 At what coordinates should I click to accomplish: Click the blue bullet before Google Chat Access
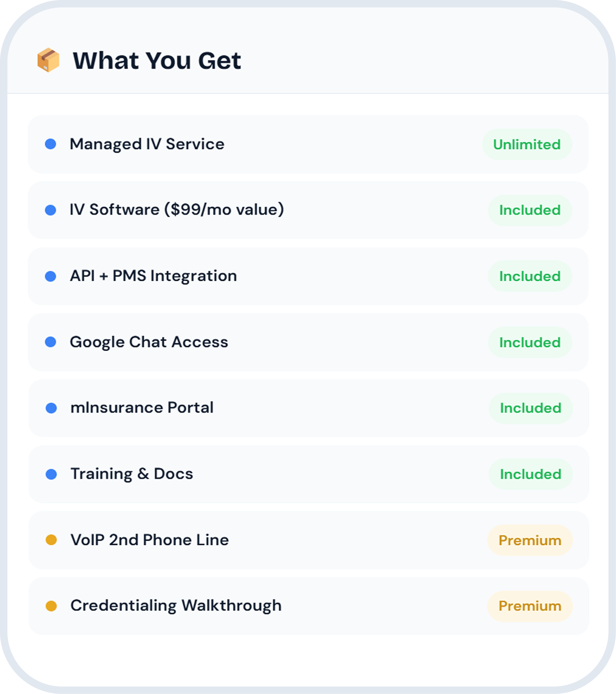click(x=51, y=342)
